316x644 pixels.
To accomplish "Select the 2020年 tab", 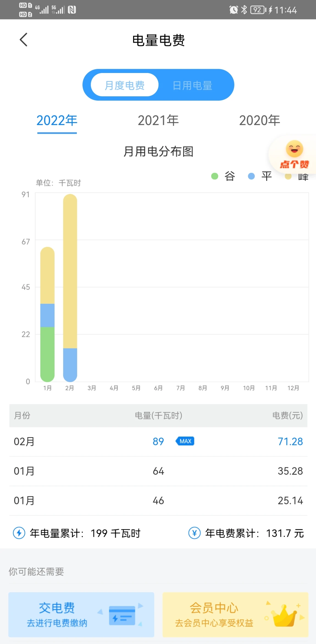I will tap(259, 120).
